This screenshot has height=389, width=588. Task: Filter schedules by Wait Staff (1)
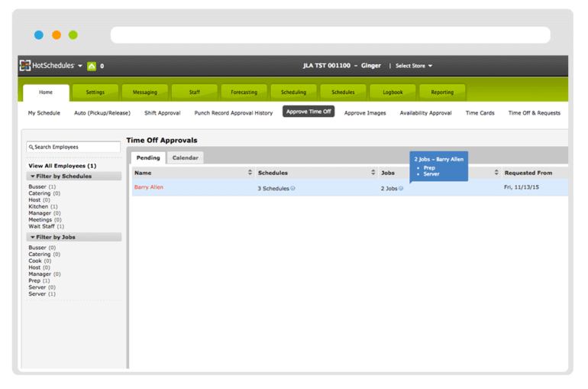(x=46, y=226)
